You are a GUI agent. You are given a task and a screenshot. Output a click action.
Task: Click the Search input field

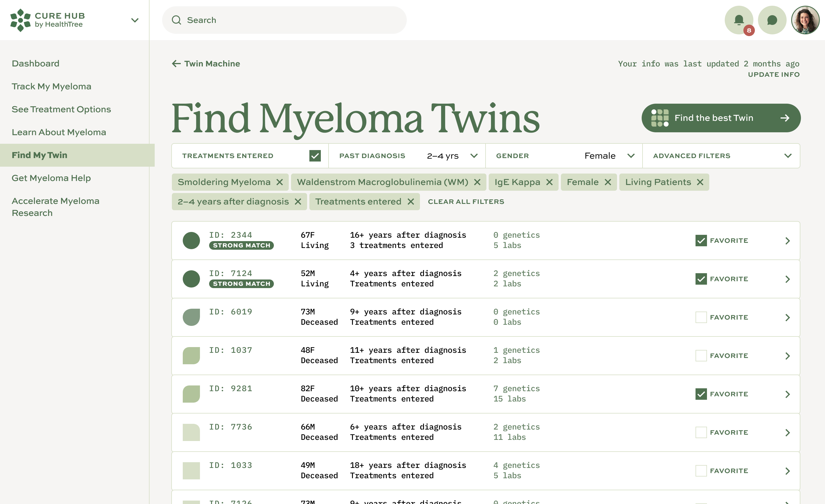285,20
